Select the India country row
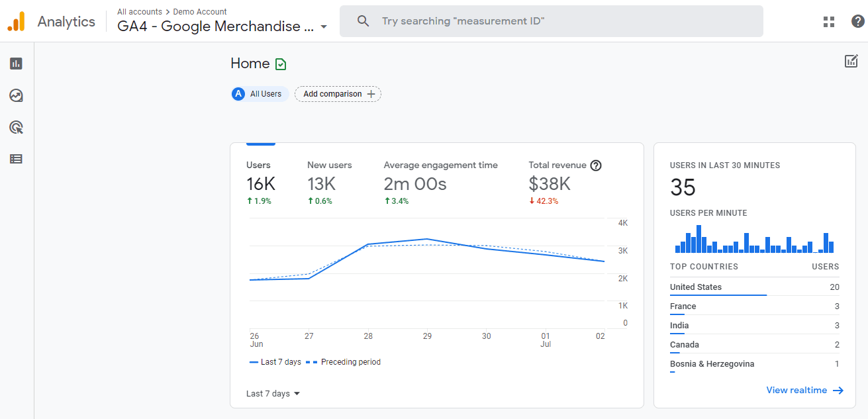 (x=755, y=326)
